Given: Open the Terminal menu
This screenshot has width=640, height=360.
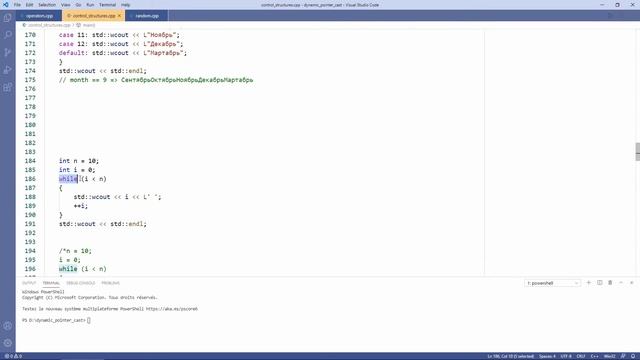Looking at the screenshot, I should click(107, 5).
